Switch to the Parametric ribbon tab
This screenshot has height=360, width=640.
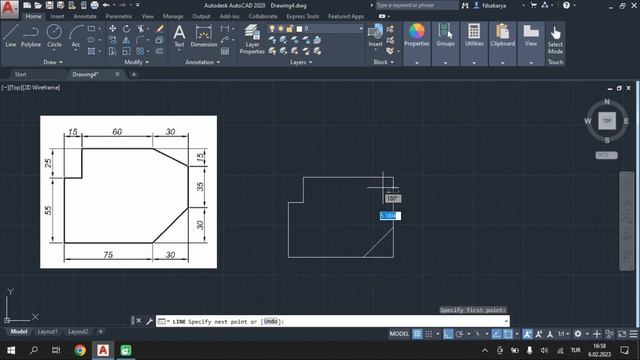pyautogui.click(x=119, y=16)
